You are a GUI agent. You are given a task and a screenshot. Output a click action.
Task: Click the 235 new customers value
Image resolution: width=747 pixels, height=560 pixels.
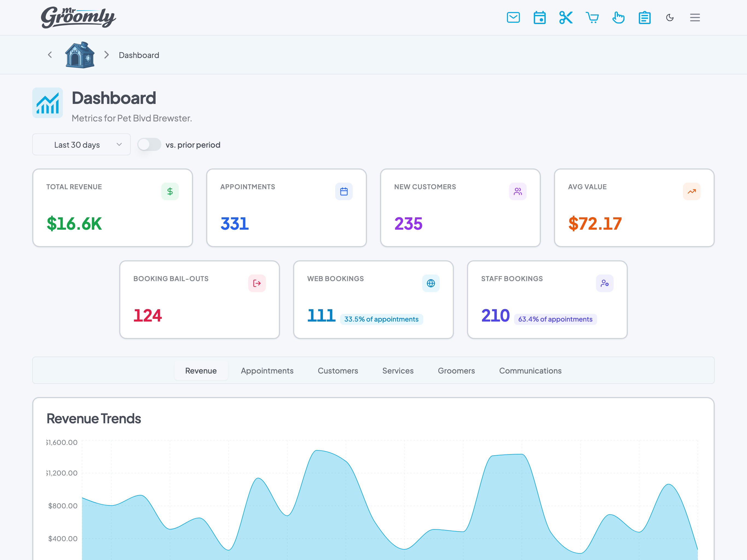pos(408,224)
